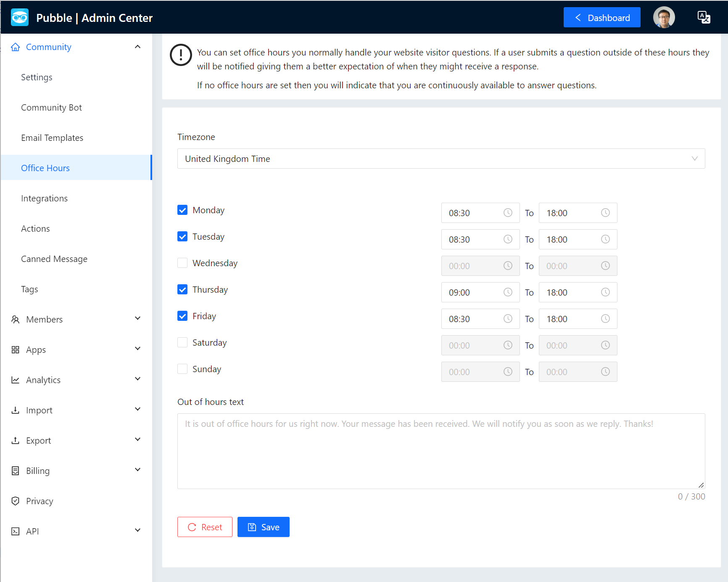
Task: Open the clock picker for Monday start time
Action: [x=508, y=213]
